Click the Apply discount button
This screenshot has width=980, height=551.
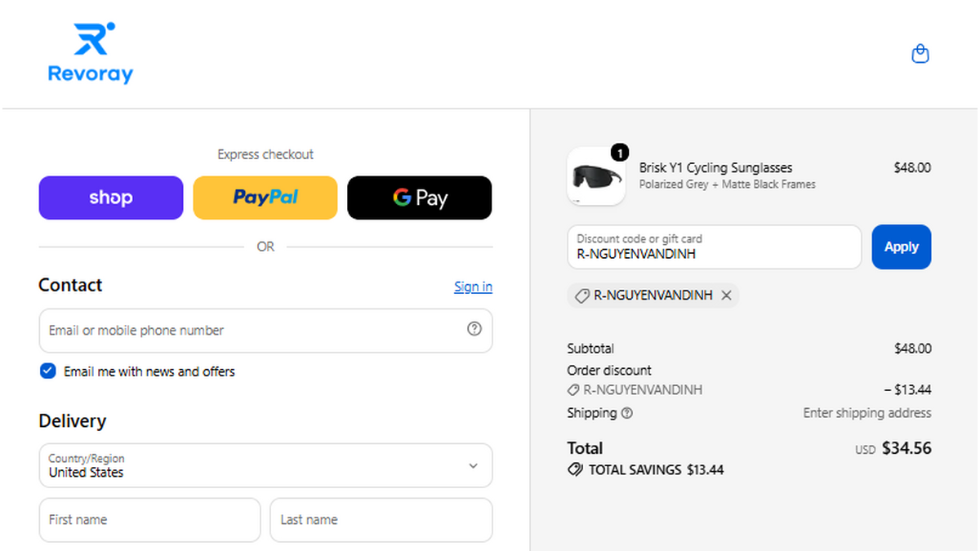tap(902, 247)
